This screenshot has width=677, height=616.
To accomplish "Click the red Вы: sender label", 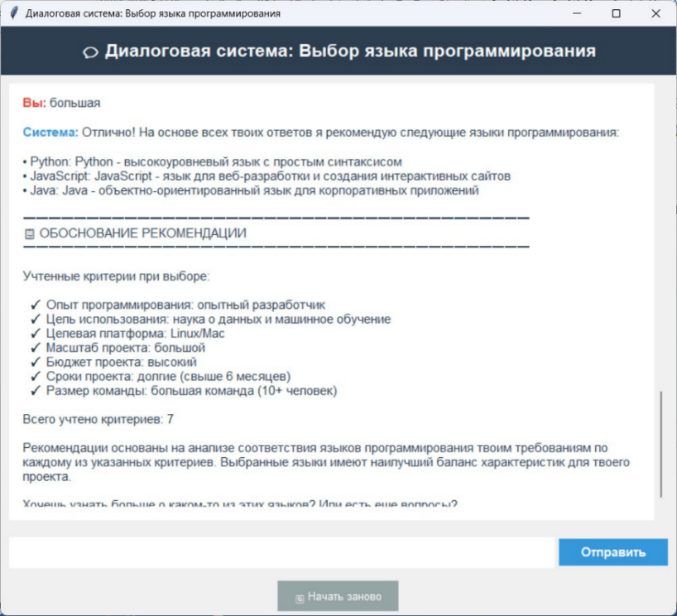I will [x=35, y=103].
